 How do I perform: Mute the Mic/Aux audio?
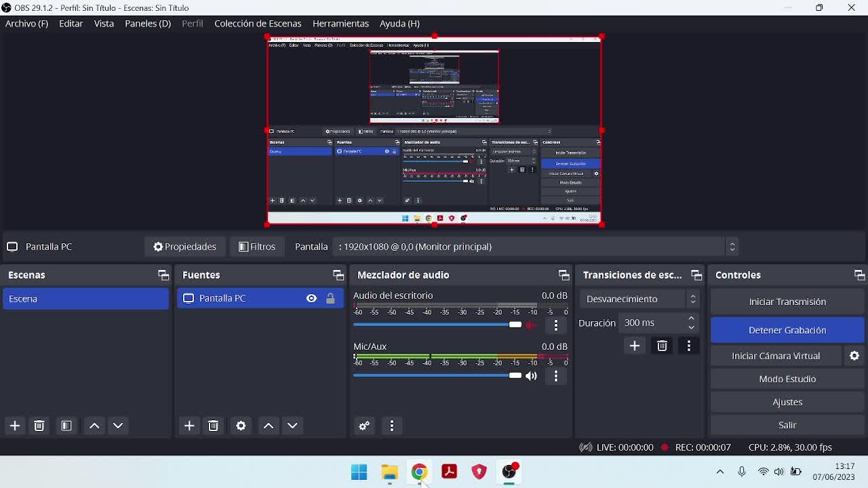tap(532, 375)
